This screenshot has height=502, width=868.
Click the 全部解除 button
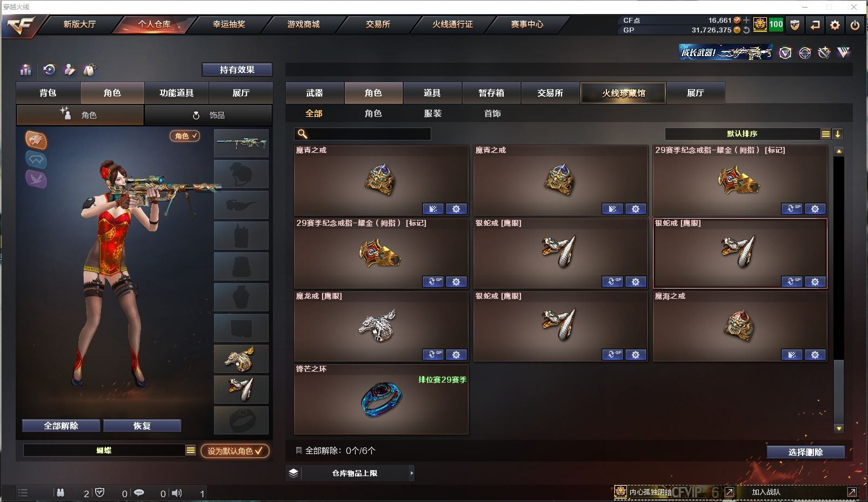(61, 426)
